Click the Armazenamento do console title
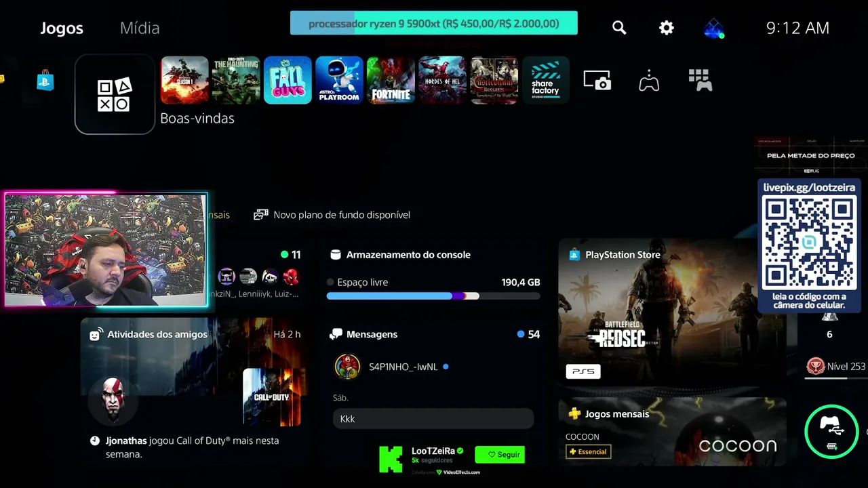 pyautogui.click(x=408, y=255)
